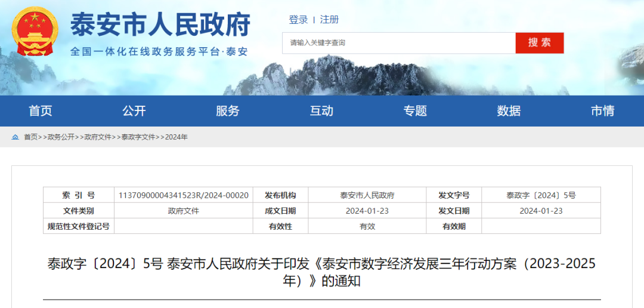The image size is (644, 308).
Task: Click 泰政字文件 breadcrumb link
Action: pyautogui.click(x=138, y=137)
